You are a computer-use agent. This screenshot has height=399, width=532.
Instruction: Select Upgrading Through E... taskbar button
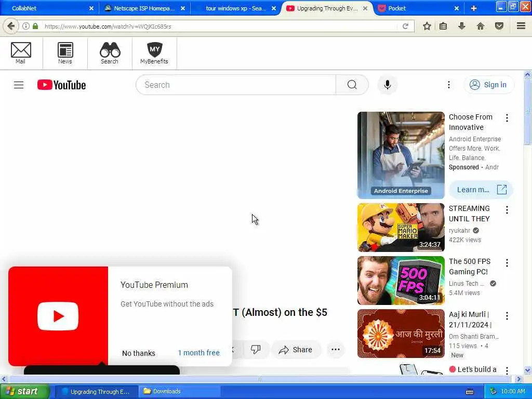tap(96, 392)
